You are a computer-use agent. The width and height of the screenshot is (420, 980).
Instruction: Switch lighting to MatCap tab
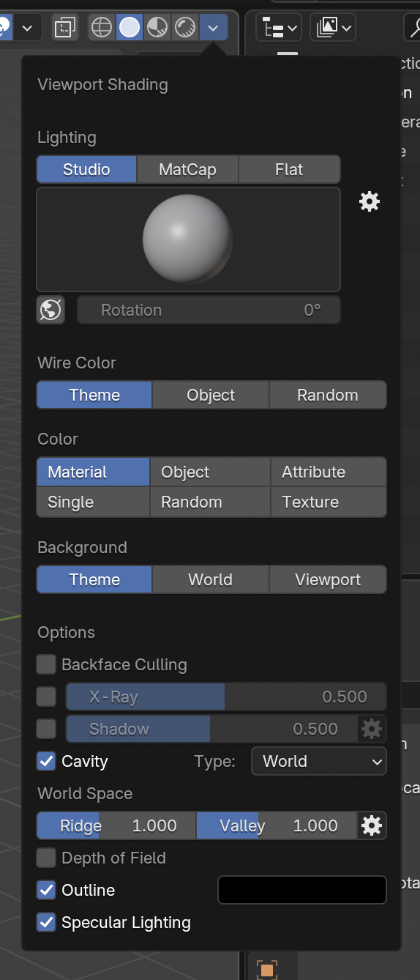pos(187,169)
